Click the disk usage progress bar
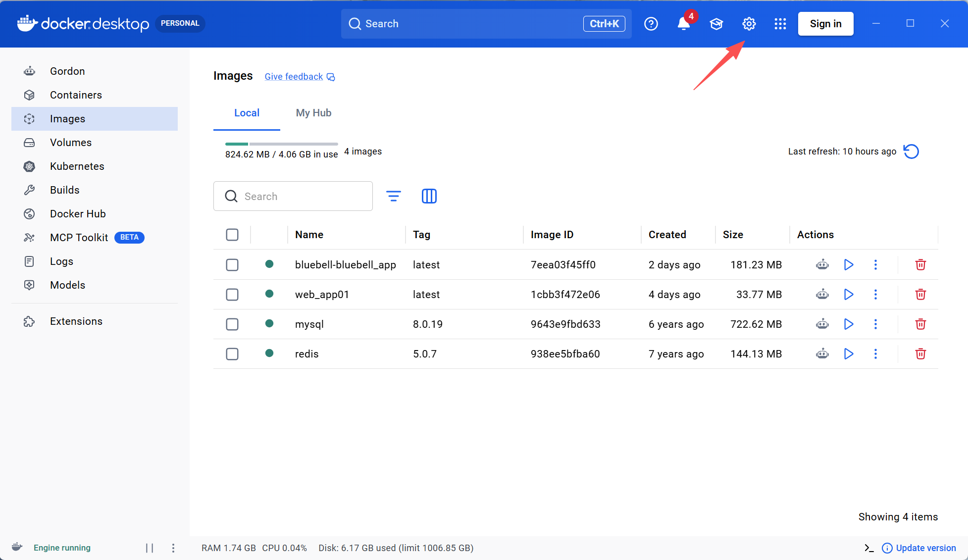The image size is (968, 560). 282,144
